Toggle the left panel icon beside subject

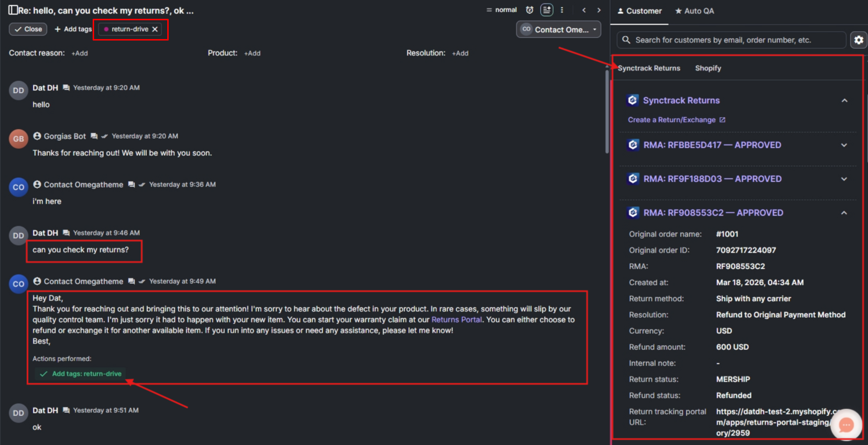(13, 10)
